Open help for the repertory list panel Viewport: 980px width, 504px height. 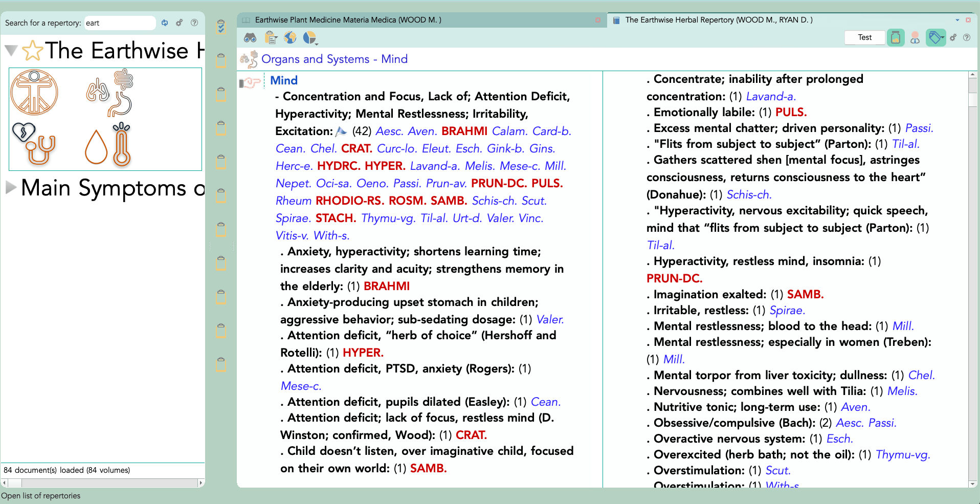[194, 23]
